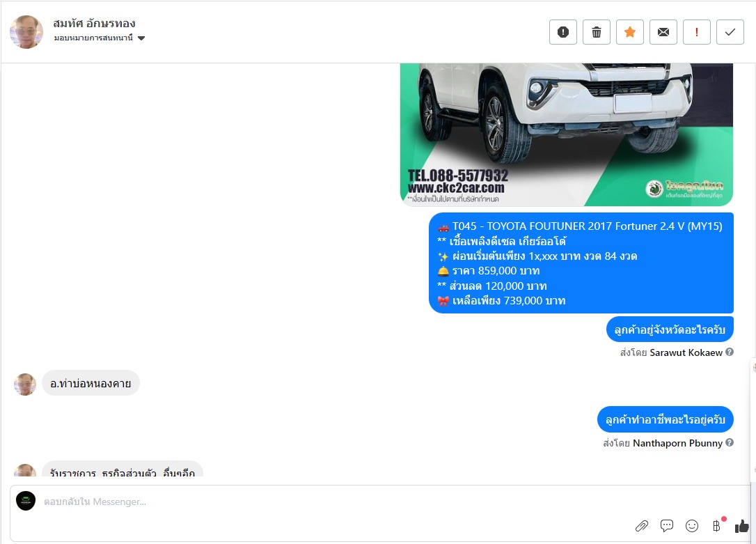
Task: Attach a file using the paperclip icon
Action: click(x=641, y=526)
